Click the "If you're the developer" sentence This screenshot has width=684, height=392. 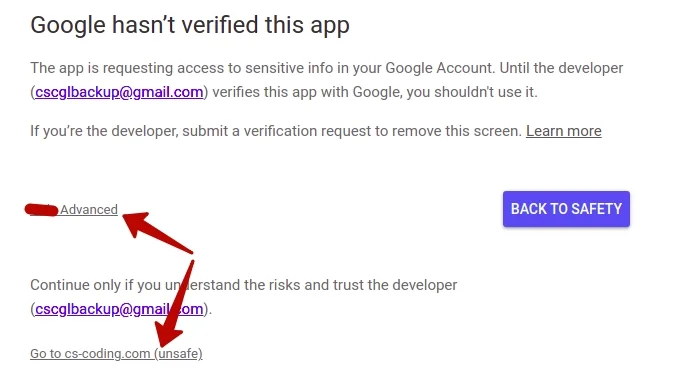click(x=276, y=131)
